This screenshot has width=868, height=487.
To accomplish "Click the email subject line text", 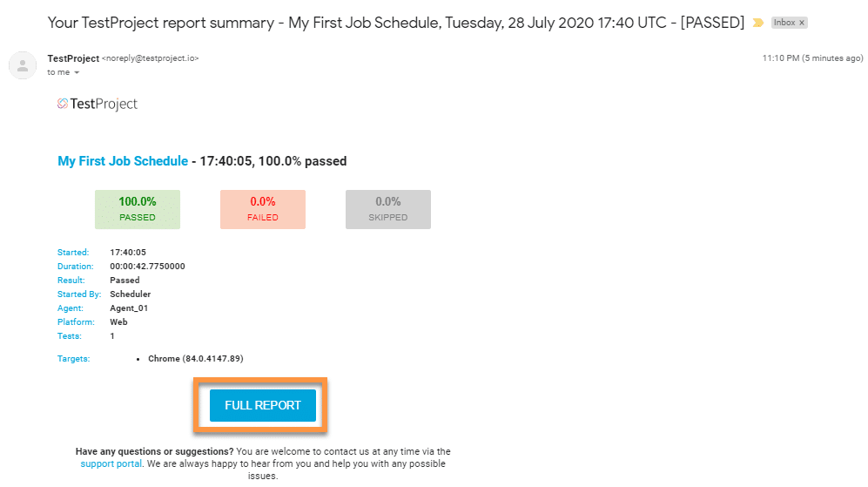I will point(396,23).
